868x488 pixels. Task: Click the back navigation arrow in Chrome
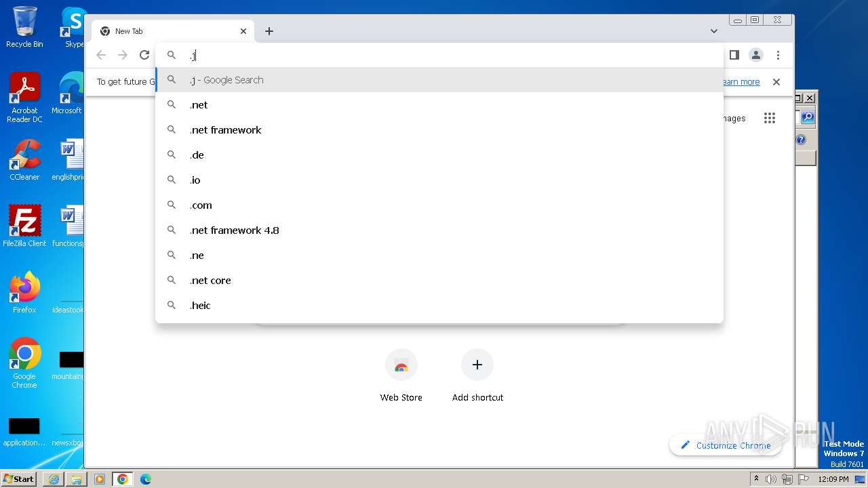101,55
